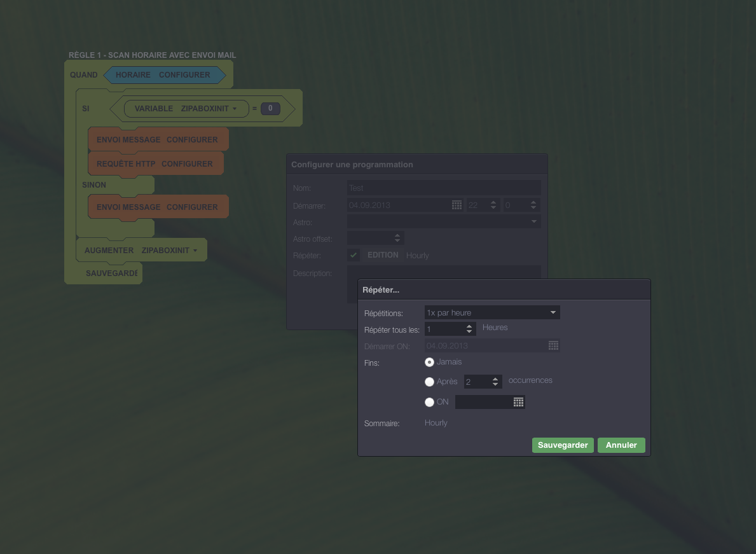The width and height of the screenshot is (756, 554).
Task: Select the Jamais end option
Action: [x=429, y=362]
